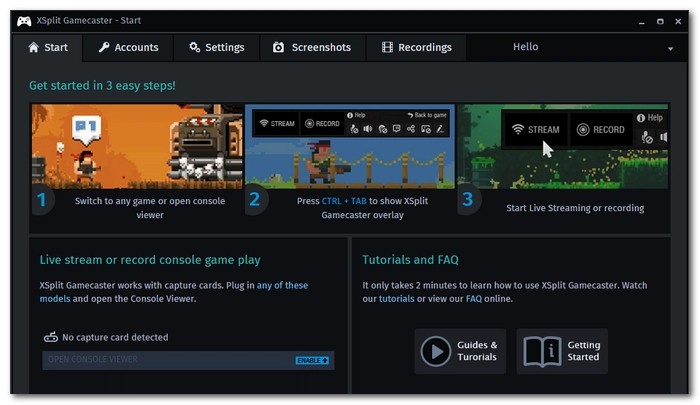Switch to the Start tab
The height and width of the screenshot is (405, 700).
48,47
